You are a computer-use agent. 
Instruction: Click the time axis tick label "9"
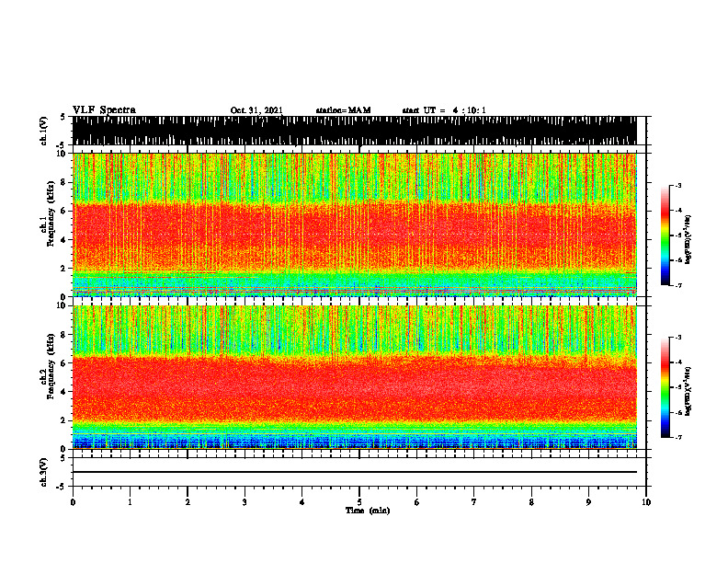[588, 502]
